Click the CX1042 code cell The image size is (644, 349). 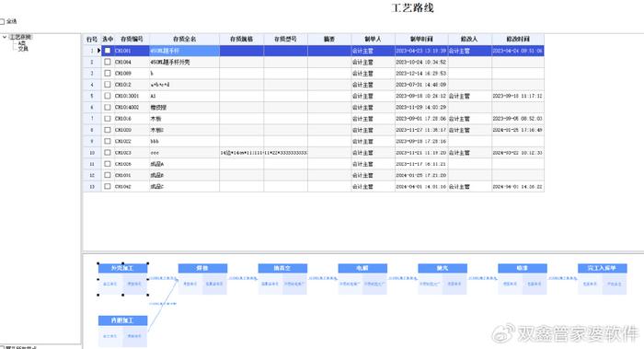[x=132, y=186]
